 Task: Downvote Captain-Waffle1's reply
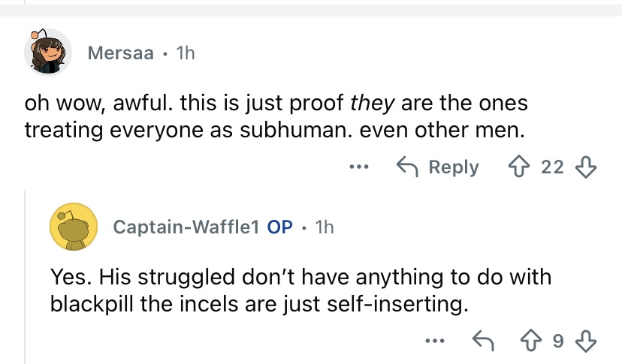584,341
